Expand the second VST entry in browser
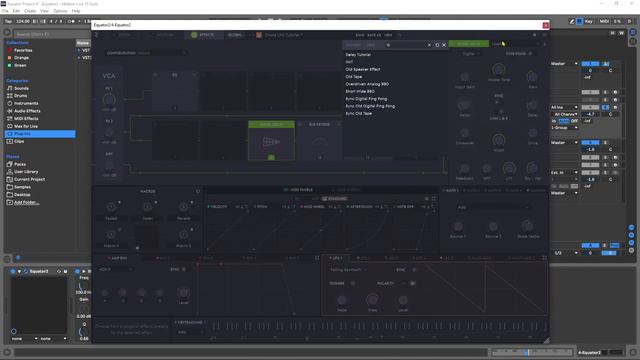Screen dimensions: 640x360 pos(79,58)
